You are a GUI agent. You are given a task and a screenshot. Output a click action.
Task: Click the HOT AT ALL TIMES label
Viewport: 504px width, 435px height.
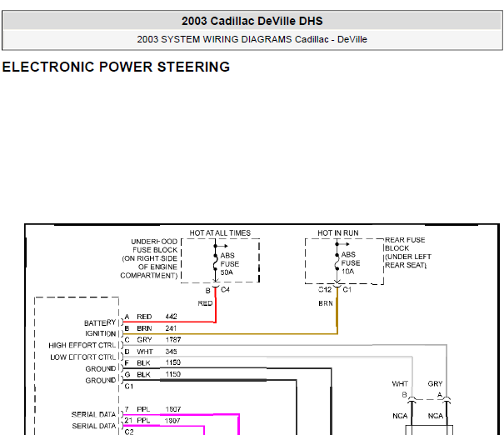tap(220, 232)
